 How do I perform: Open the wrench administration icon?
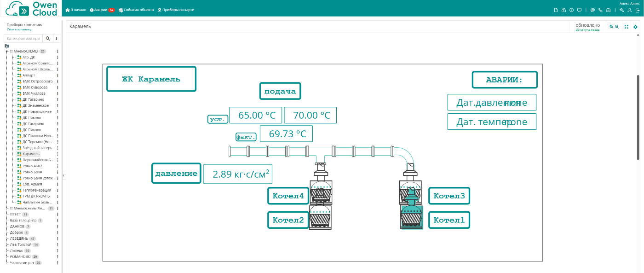[621, 10]
